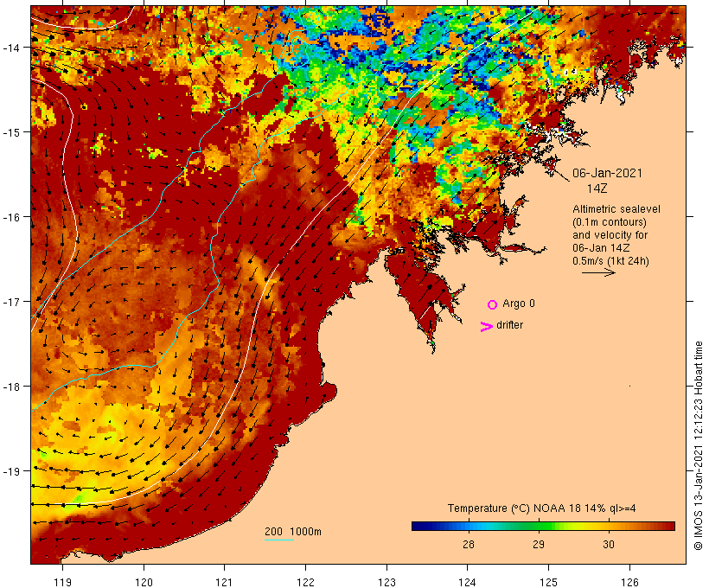Click the '29' temperature scale label

538,544
